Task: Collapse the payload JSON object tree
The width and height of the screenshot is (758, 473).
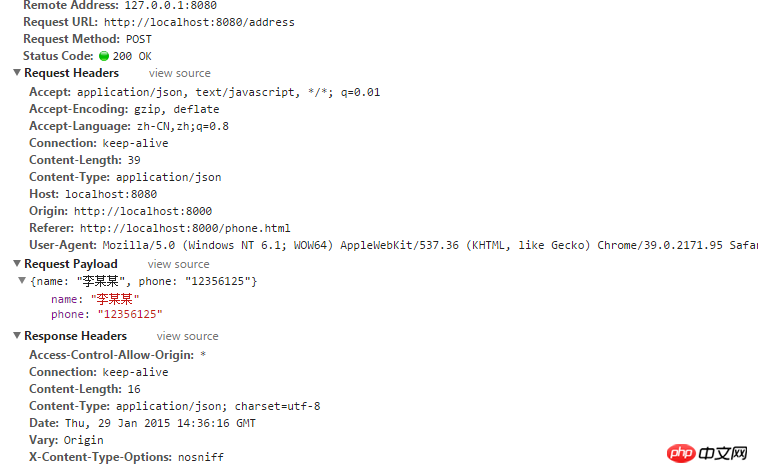Action: (x=22, y=281)
